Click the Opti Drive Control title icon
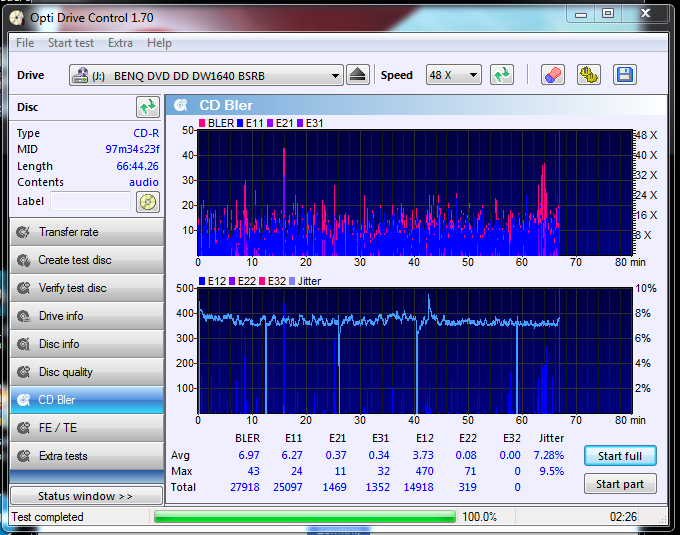 16,18
